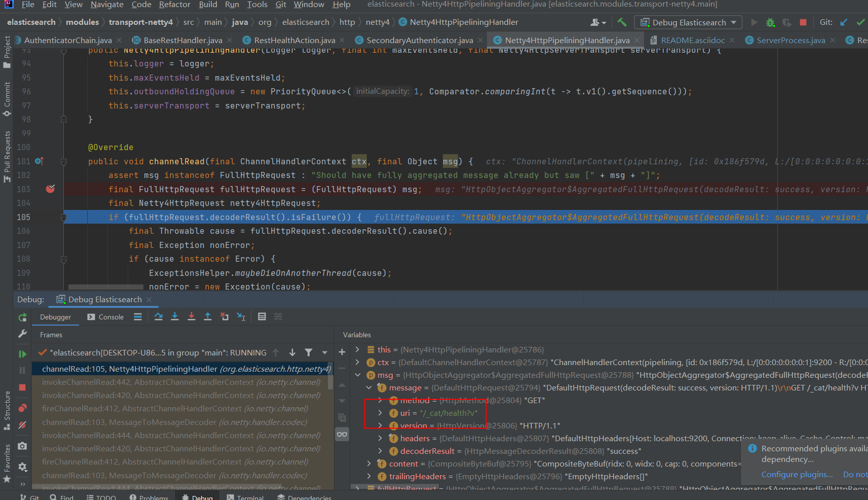The height and width of the screenshot is (500, 868).
Task: Open the user account dropdown in toolbar
Action: (598, 22)
